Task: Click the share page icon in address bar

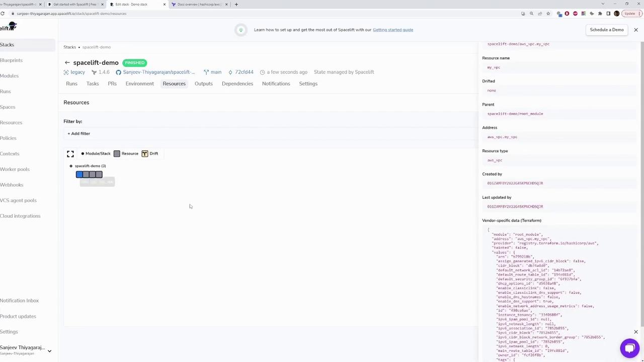Action: coord(540,14)
